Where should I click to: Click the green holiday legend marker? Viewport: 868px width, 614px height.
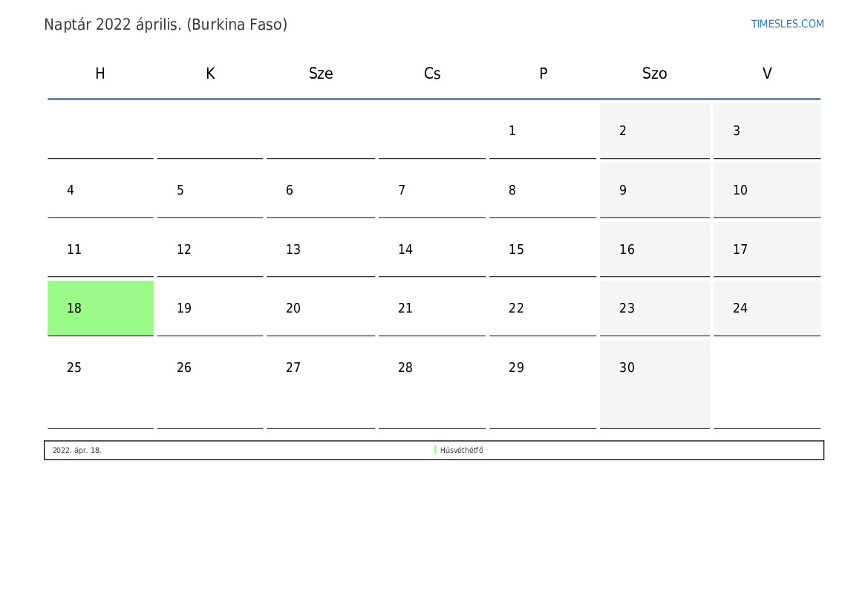[x=435, y=450]
